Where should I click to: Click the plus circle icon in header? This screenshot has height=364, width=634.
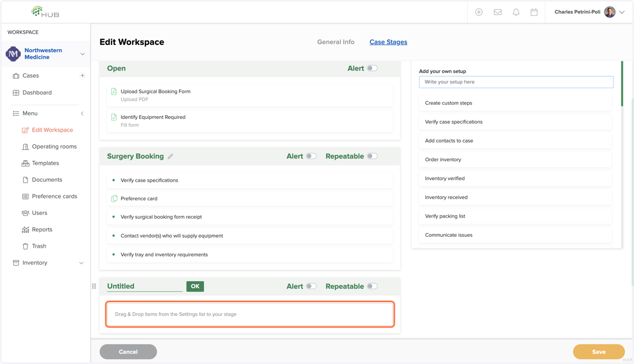pos(479,12)
